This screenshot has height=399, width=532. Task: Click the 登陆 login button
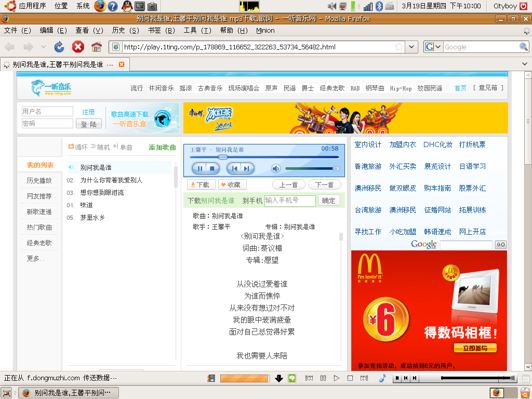pos(88,124)
